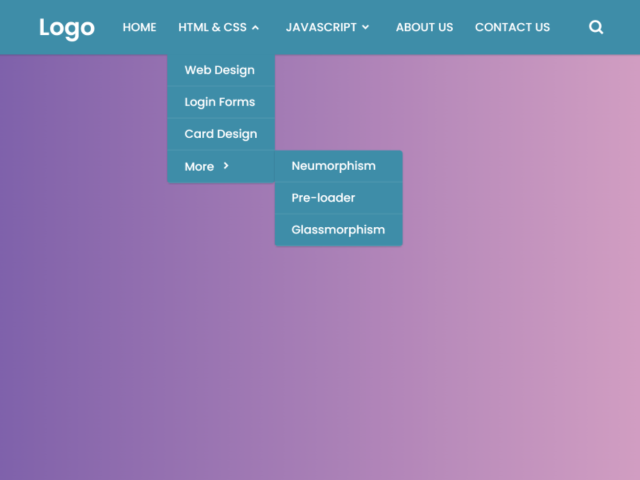Go to the HOME page
640x480 pixels.
tap(139, 27)
